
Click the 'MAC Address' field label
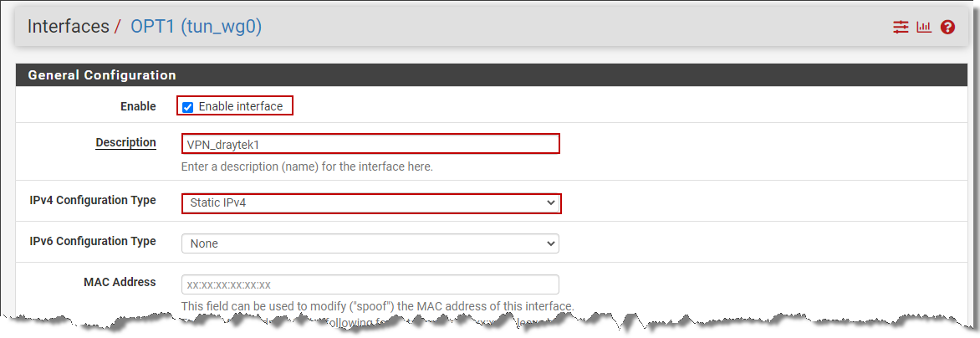coord(120,282)
